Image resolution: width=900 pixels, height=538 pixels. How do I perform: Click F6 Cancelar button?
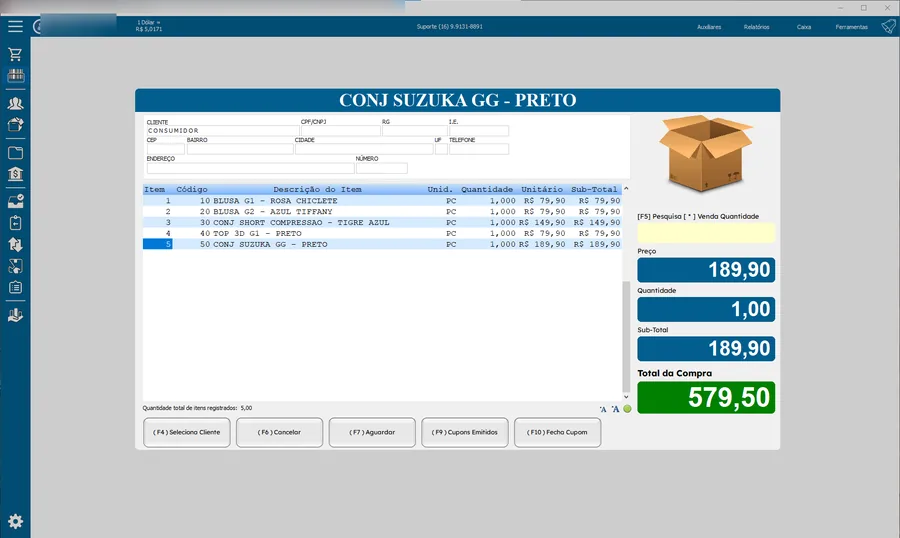pyautogui.click(x=280, y=432)
